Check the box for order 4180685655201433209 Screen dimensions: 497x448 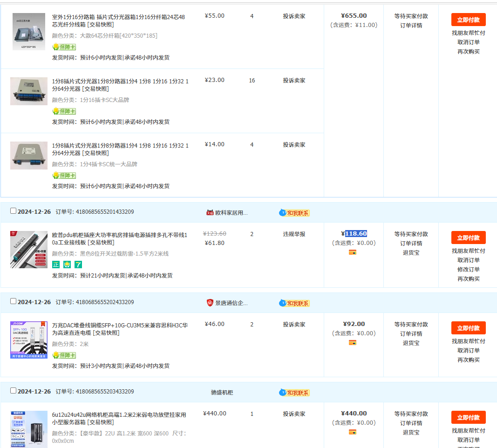(13, 211)
